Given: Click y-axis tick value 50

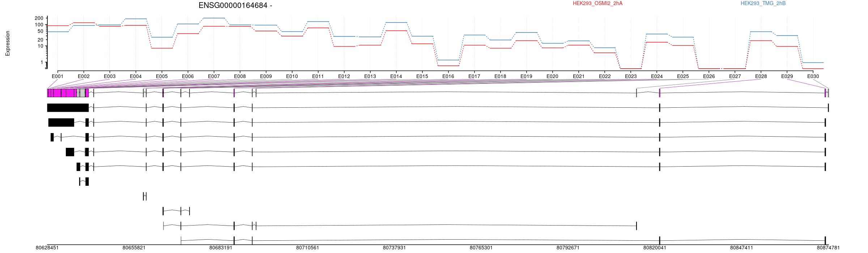Looking at the screenshot, I should point(41,31).
